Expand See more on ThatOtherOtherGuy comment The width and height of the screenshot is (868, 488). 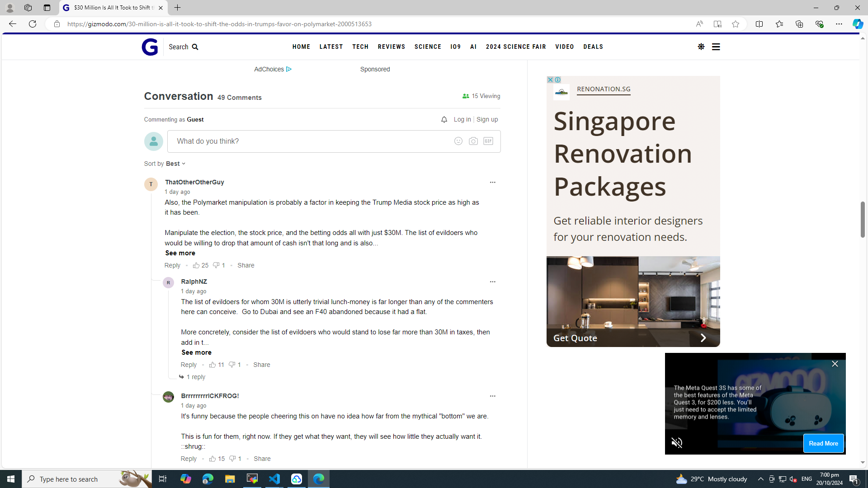point(180,253)
